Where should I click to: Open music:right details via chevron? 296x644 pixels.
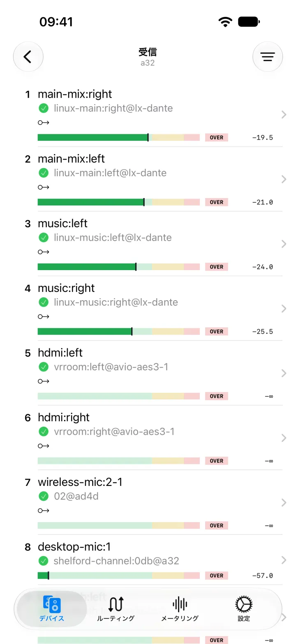284,308
